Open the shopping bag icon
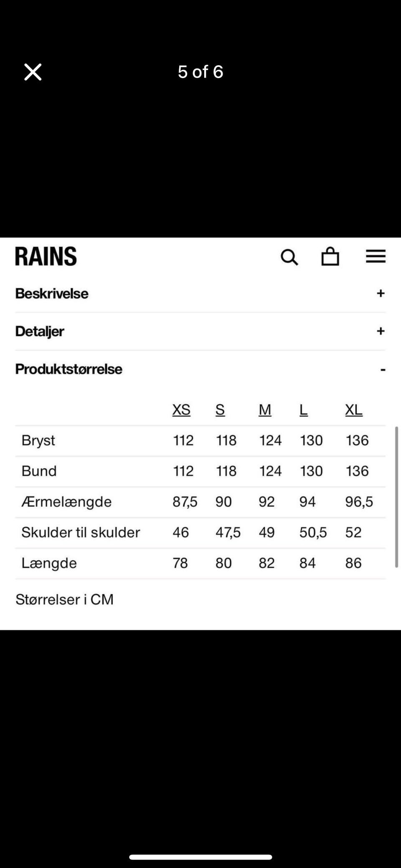The image size is (401, 868). [330, 256]
